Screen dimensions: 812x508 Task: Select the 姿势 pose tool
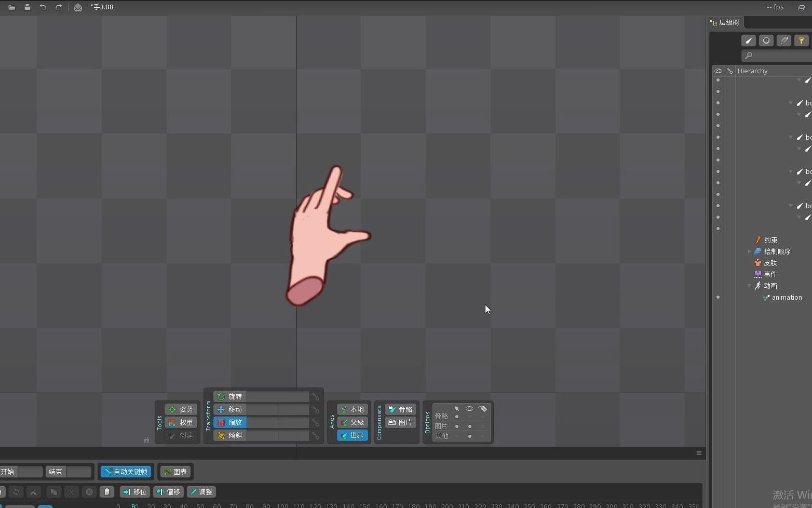(x=180, y=409)
